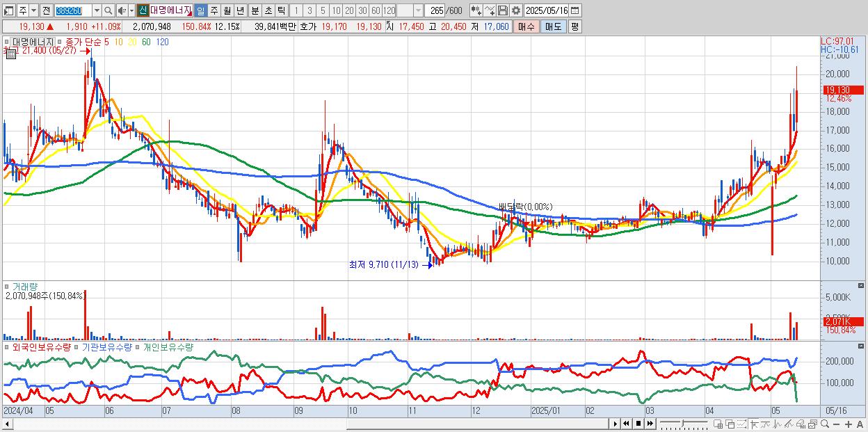Open the calendar date picker icon
Screen dimensions: 868x432
[x=574, y=10]
